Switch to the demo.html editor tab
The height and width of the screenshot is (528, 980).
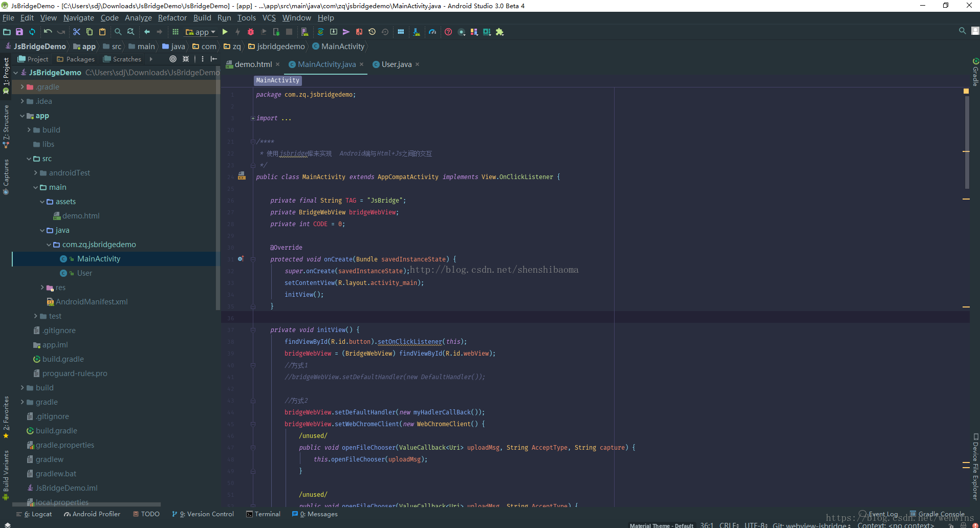coord(253,64)
